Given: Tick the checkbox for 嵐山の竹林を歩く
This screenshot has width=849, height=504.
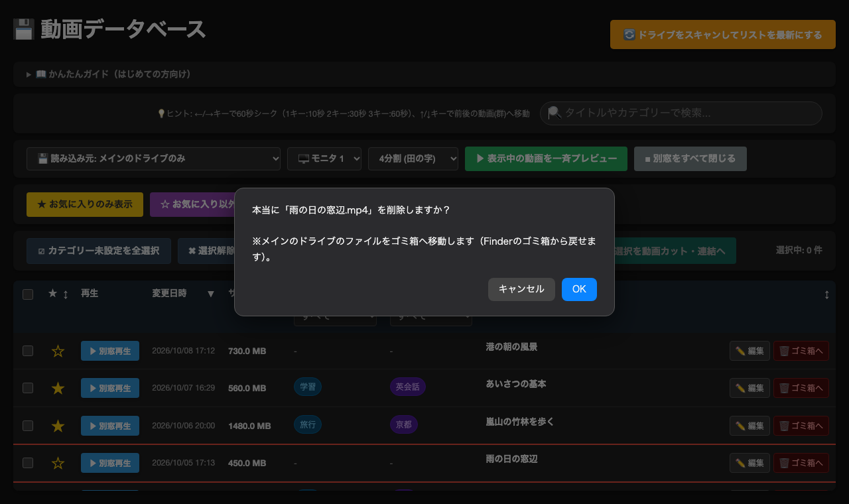Looking at the screenshot, I should (28, 425).
